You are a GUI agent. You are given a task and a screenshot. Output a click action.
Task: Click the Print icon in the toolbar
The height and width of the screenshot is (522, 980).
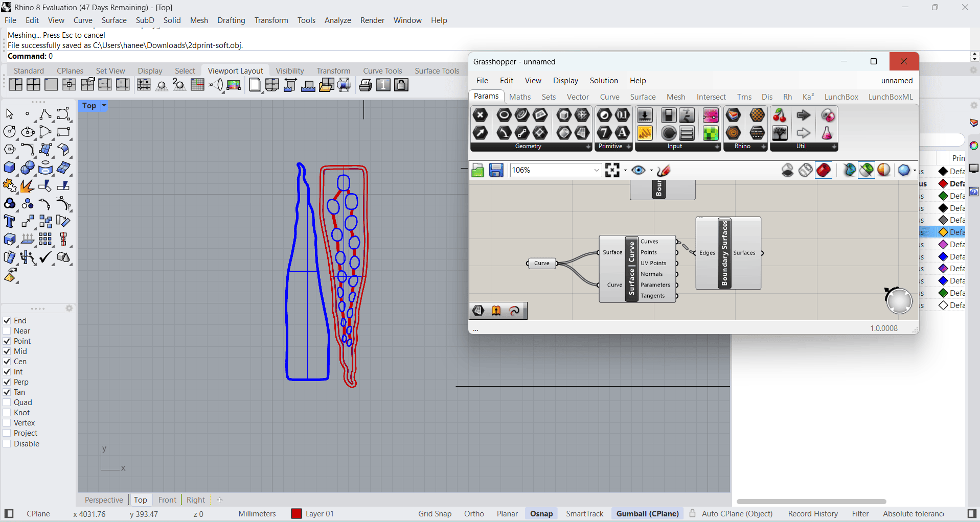(x=365, y=85)
